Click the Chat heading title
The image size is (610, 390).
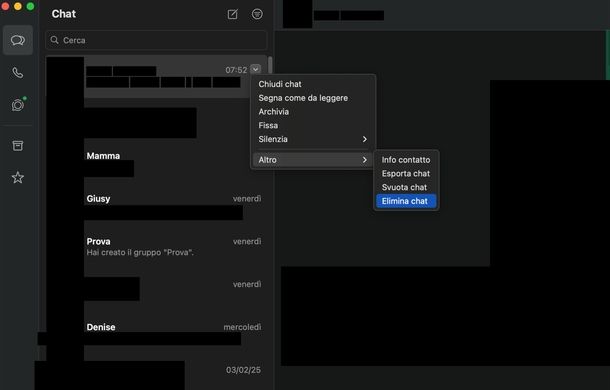point(64,14)
